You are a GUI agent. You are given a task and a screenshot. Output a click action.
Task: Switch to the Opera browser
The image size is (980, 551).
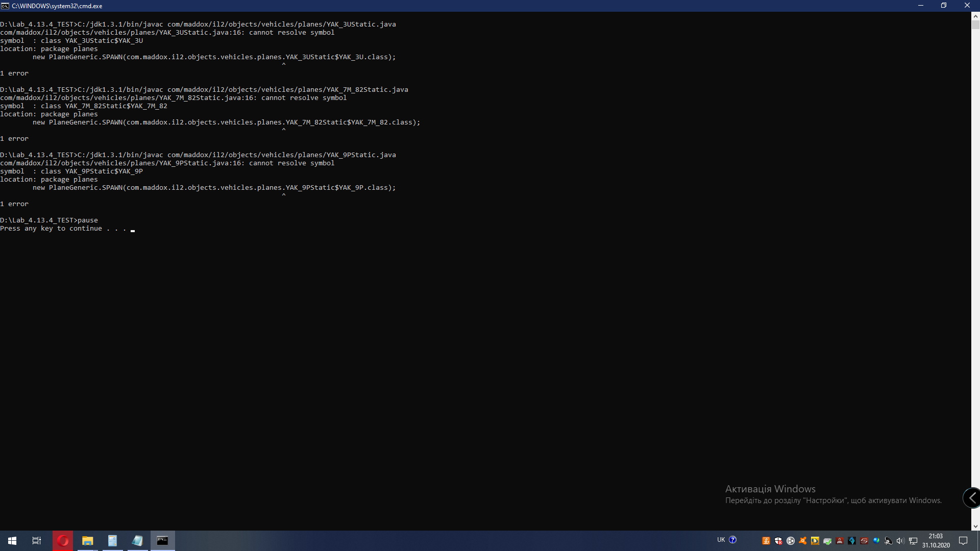[x=63, y=541]
